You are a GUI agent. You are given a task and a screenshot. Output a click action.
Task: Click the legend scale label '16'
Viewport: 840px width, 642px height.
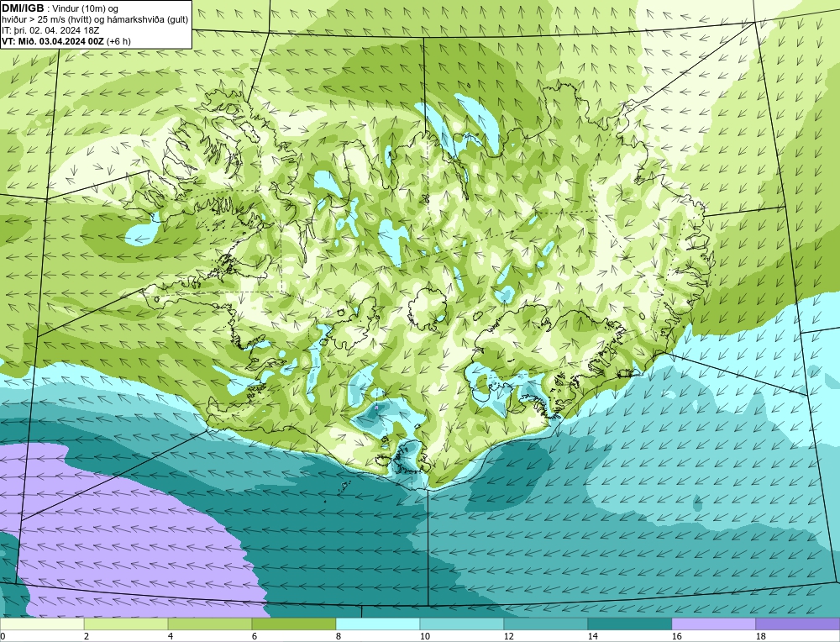(676, 636)
